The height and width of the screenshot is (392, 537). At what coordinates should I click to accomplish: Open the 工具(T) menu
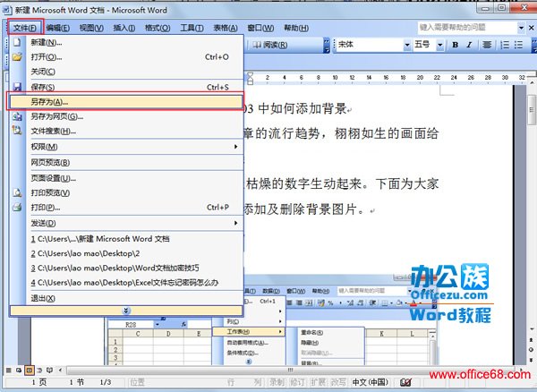click(192, 28)
